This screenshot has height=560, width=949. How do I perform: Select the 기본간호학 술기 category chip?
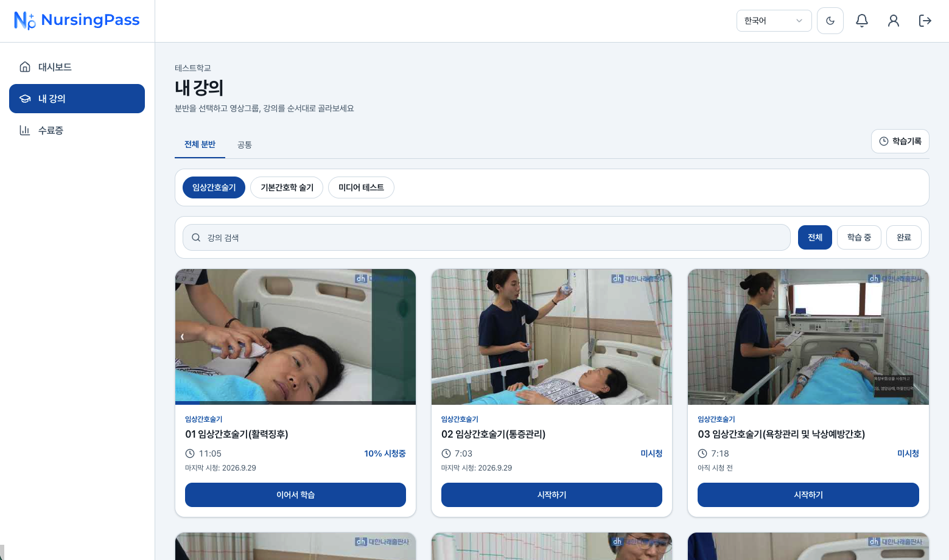click(287, 187)
